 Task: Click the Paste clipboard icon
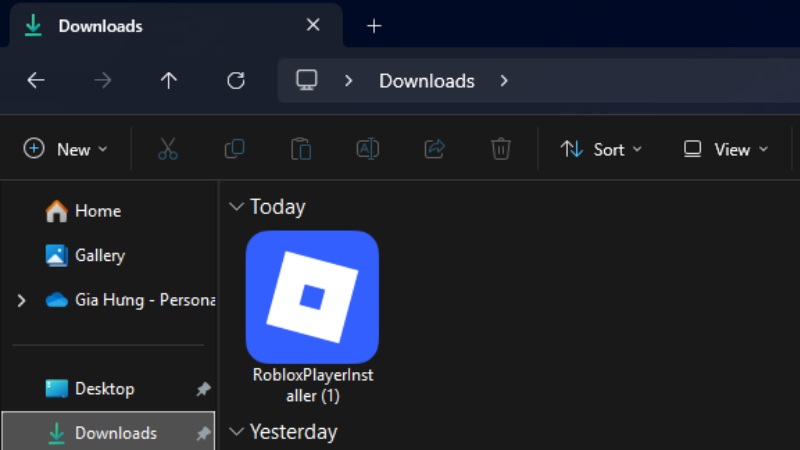tap(301, 149)
